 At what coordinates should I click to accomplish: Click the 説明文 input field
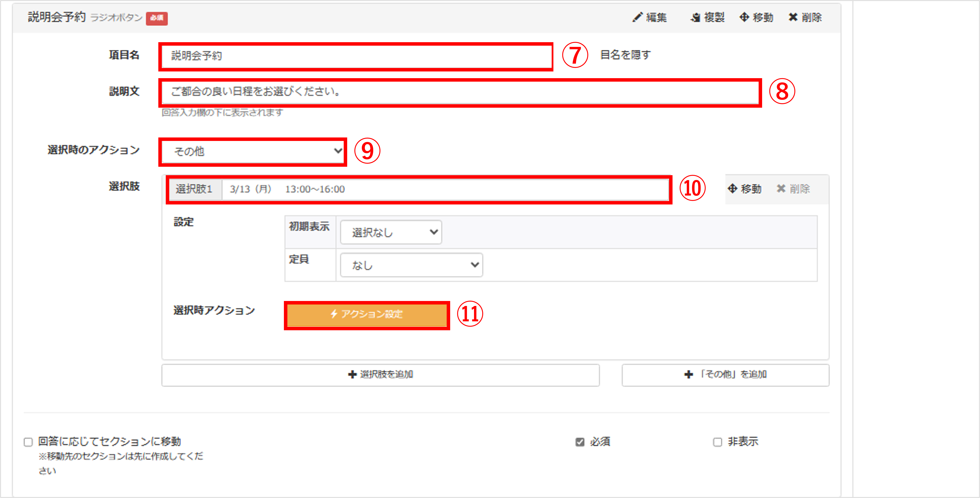[460, 92]
